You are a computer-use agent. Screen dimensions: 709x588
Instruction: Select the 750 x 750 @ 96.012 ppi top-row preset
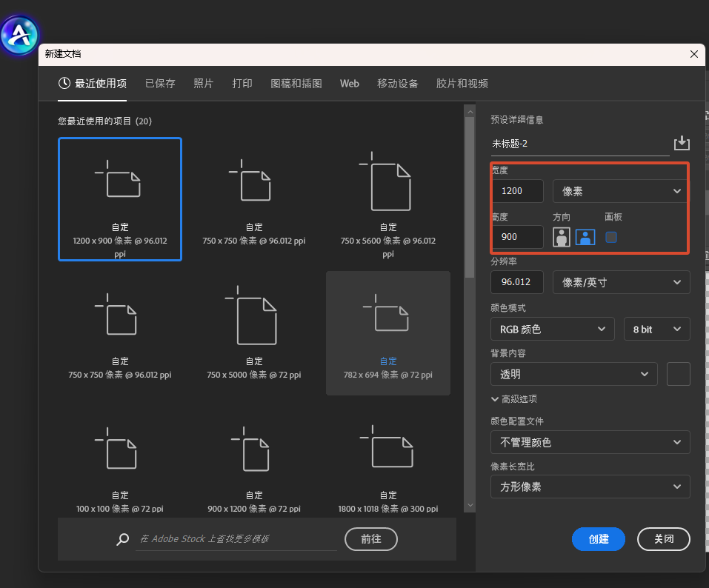coord(253,199)
